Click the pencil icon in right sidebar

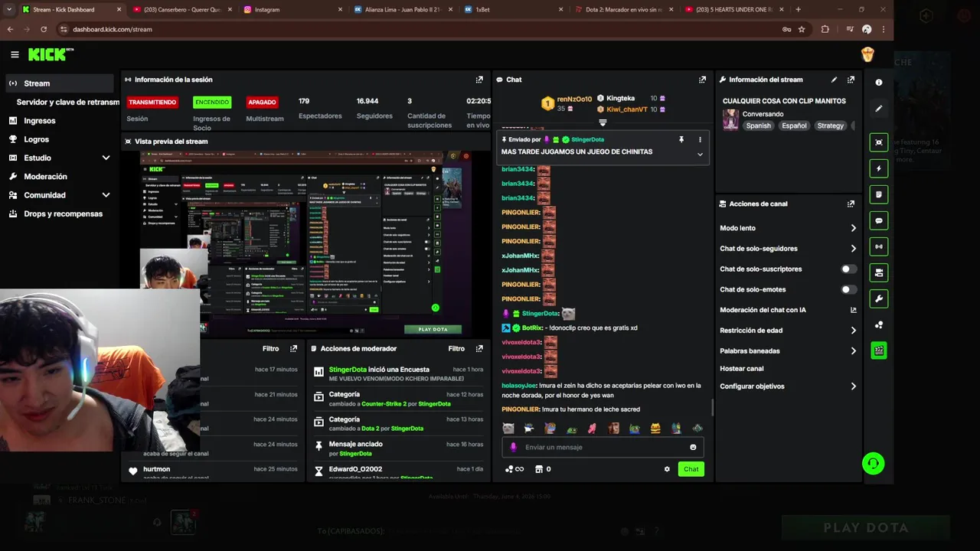(879, 109)
